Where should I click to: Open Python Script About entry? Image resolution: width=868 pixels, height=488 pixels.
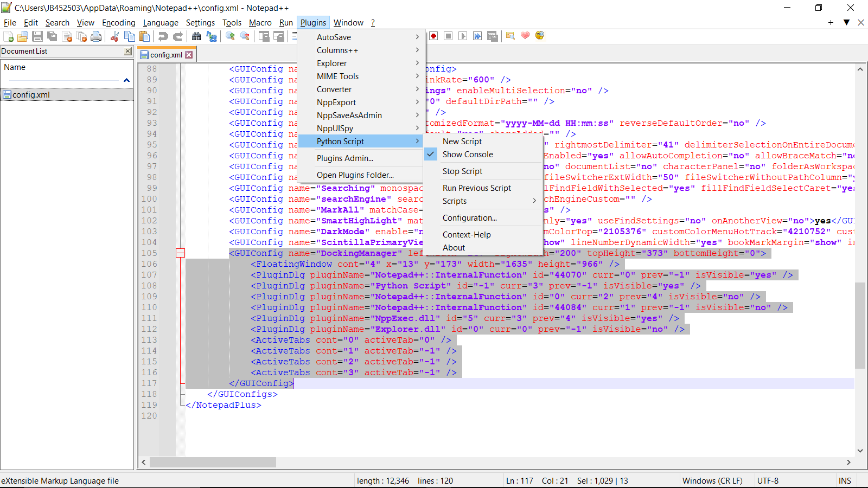coord(483,248)
